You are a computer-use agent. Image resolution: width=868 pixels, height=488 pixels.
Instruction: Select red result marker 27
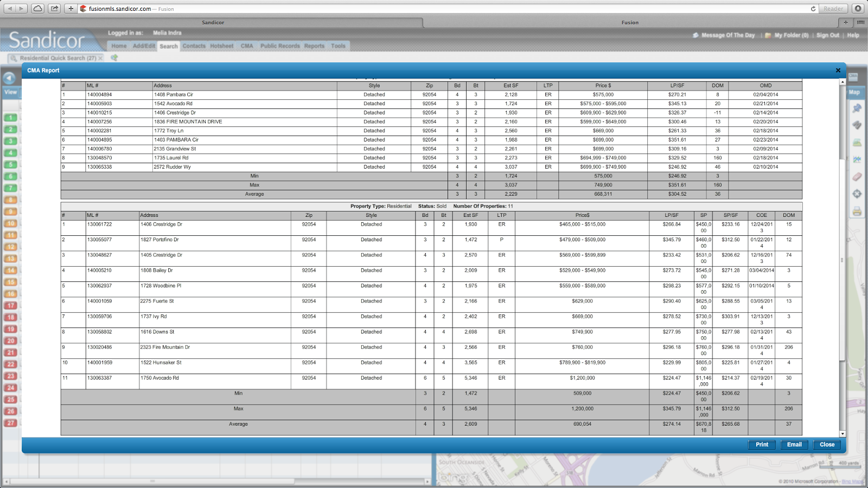pos(10,423)
